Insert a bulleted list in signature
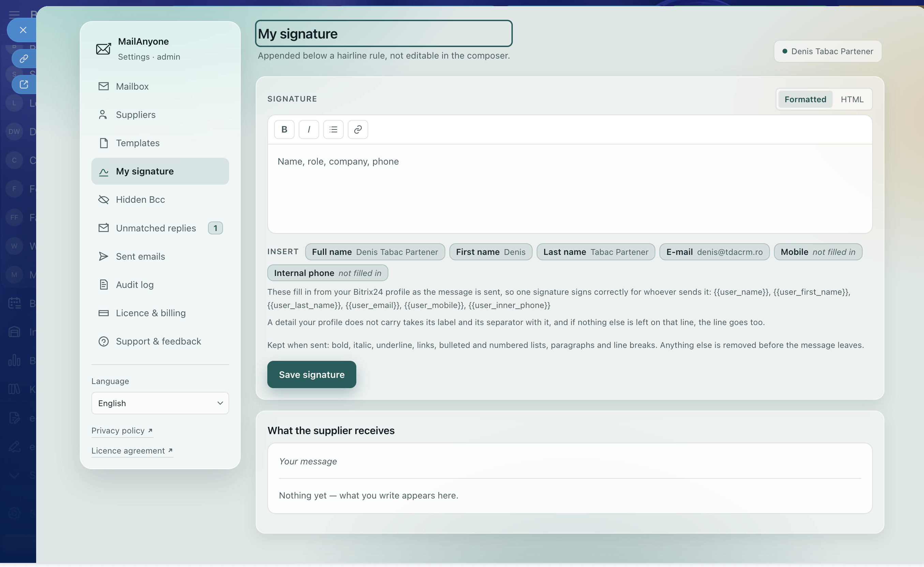 pyautogui.click(x=333, y=129)
